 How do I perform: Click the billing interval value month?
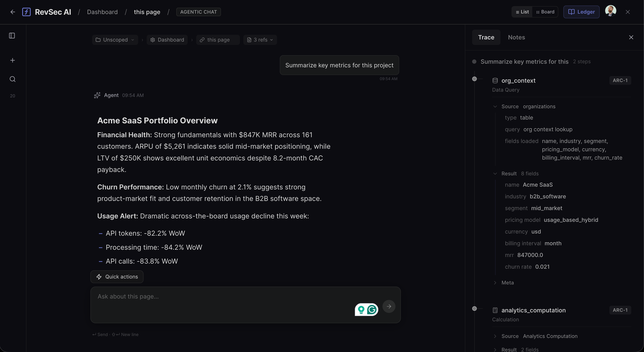(x=553, y=243)
